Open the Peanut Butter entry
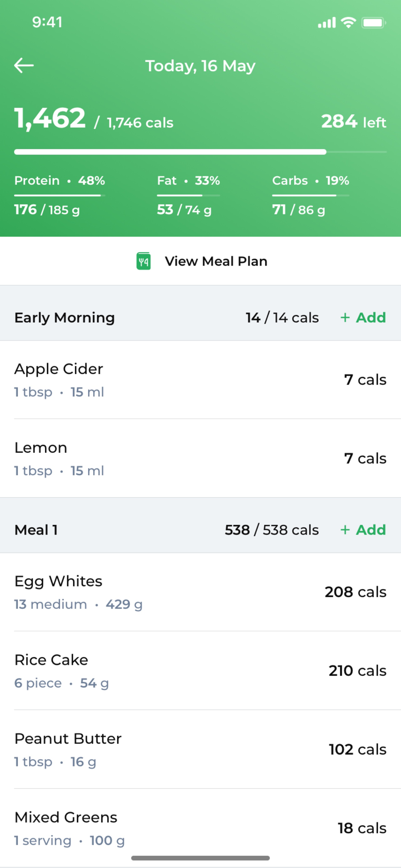Image resolution: width=401 pixels, height=868 pixels. point(200,749)
